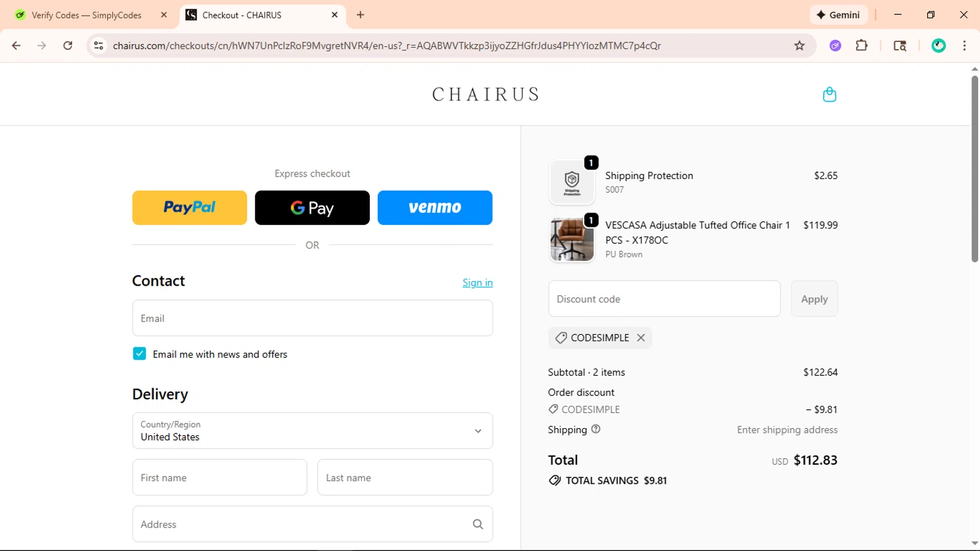Click the page vertical scrollbar thumb
The height and width of the screenshot is (551, 980).
[x=974, y=169]
